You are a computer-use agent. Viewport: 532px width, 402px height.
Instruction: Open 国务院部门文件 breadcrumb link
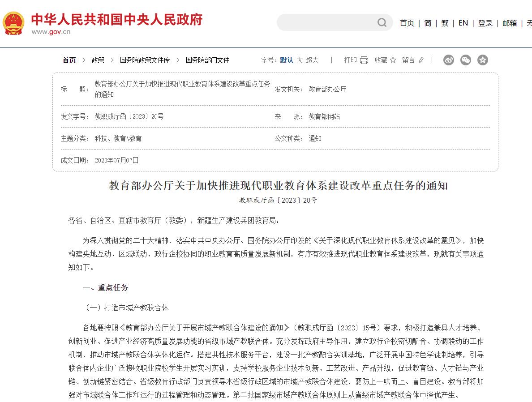click(x=207, y=60)
